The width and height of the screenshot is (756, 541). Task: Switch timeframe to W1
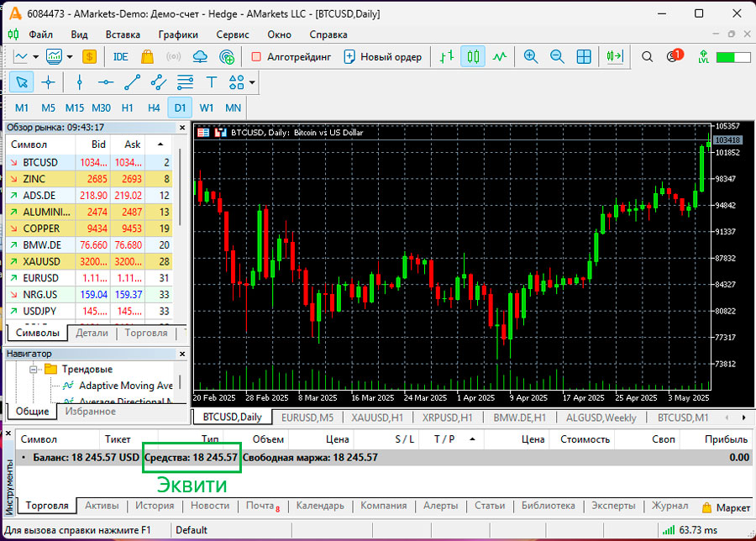[x=207, y=108]
